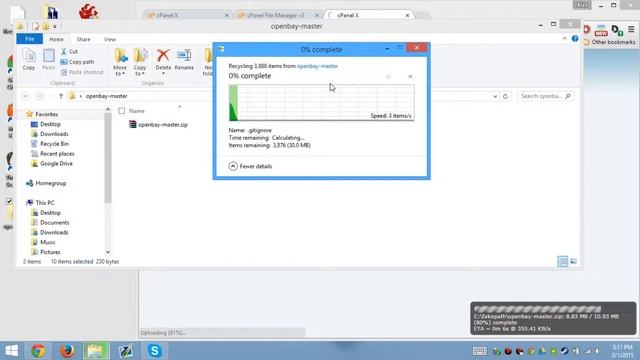Open Downloads under Favorites

click(x=49, y=134)
